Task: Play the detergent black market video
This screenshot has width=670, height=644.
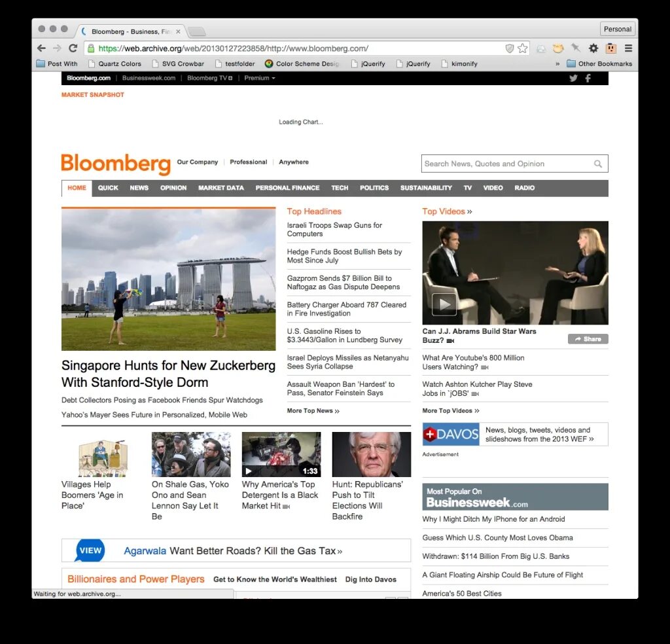Action: (x=248, y=471)
